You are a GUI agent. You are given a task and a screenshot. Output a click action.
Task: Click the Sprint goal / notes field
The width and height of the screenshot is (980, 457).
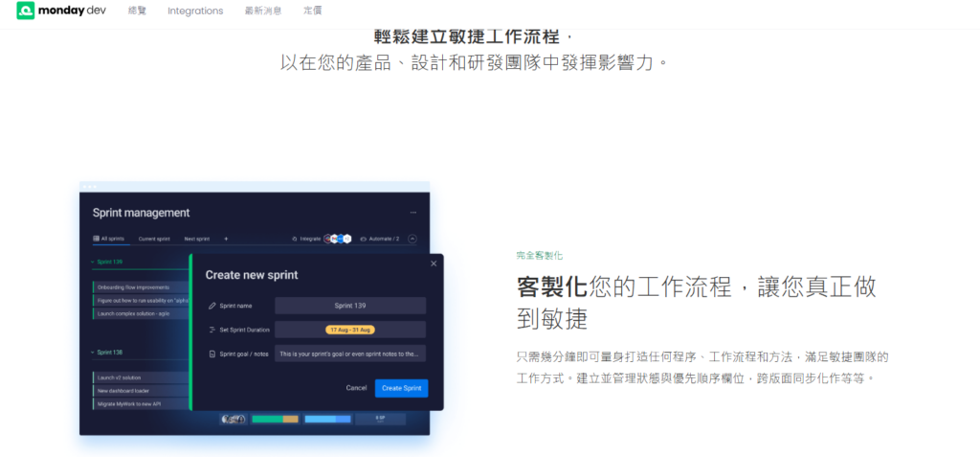click(x=350, y=354)
